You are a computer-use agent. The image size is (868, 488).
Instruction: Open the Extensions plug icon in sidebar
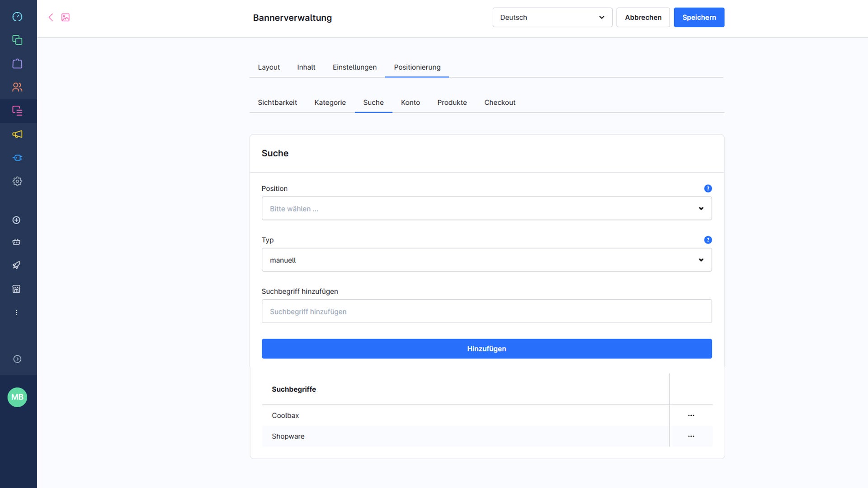click(17, 158)
